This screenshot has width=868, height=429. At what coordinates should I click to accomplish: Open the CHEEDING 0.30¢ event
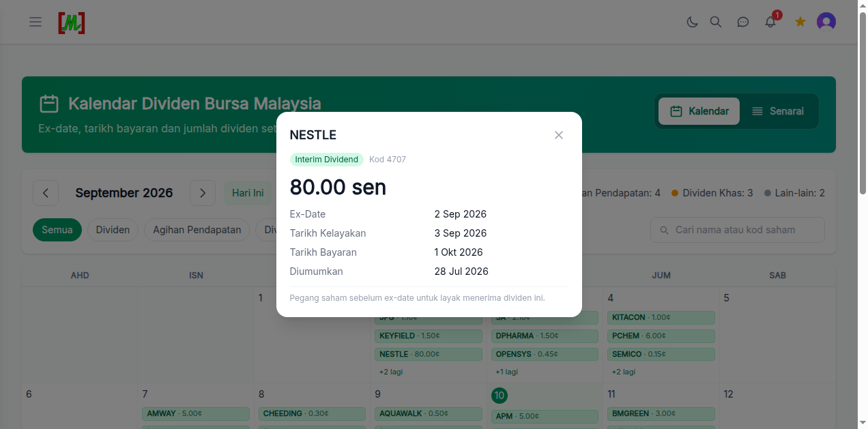pyautogui.click(x=312, y=413)
